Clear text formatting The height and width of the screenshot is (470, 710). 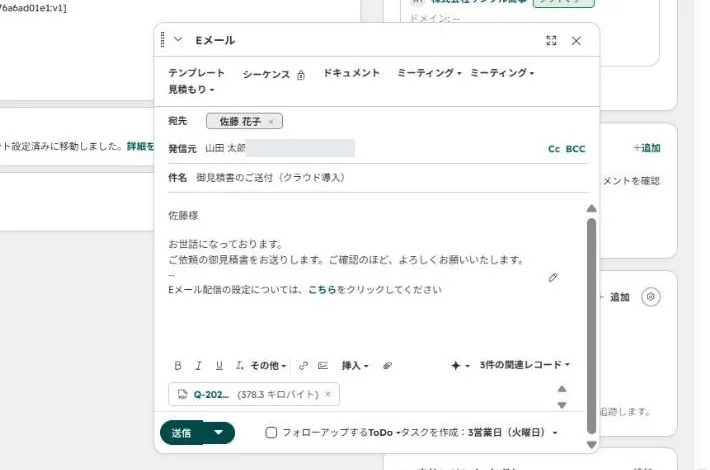click(240, 365)
